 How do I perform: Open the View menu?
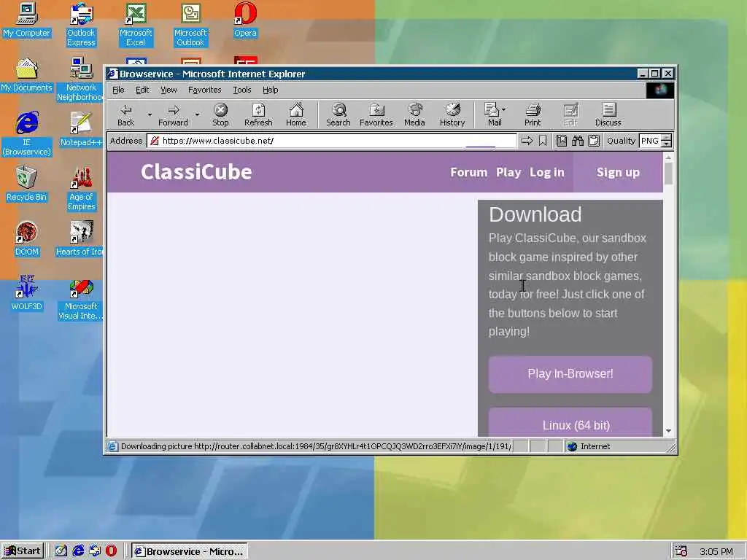tap(169, 90)
